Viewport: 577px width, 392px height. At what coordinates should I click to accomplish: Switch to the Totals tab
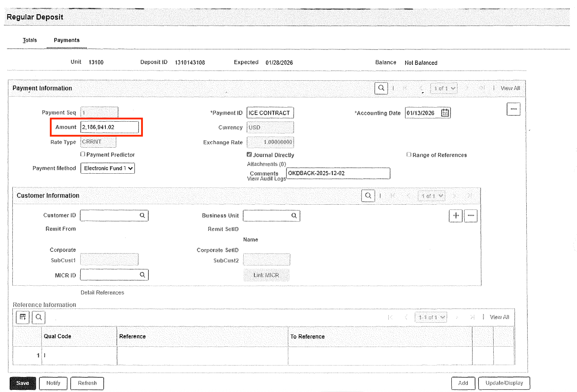[x=30, y=40]
